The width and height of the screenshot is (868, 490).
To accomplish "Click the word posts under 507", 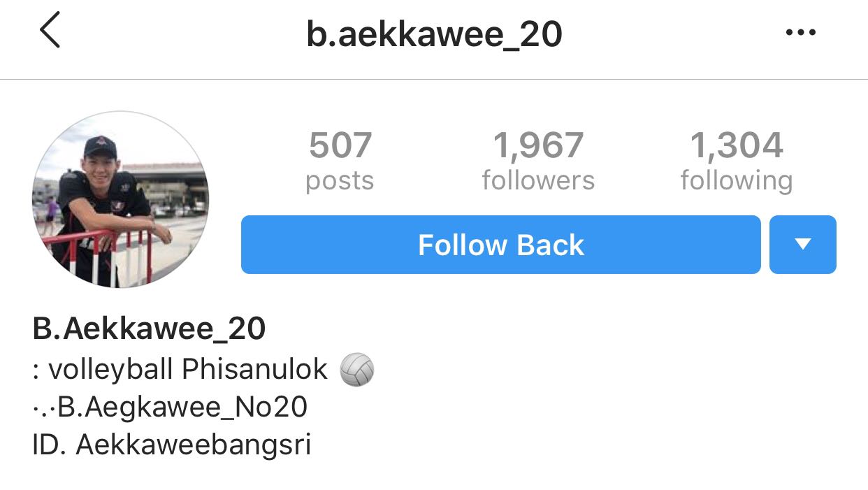I will click(x=340, y=181).
